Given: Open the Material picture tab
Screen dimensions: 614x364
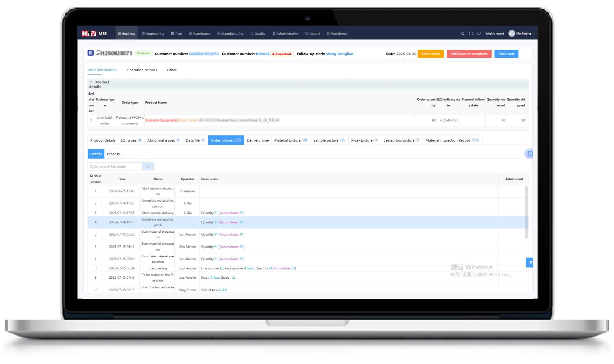Looking at the screenshot, I should point(290,140).
